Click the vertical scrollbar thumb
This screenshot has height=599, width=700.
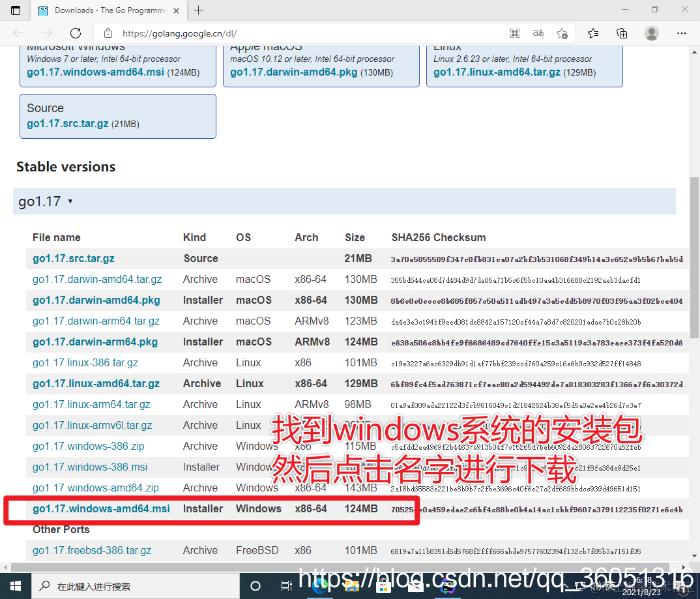[x=694, y=257]
